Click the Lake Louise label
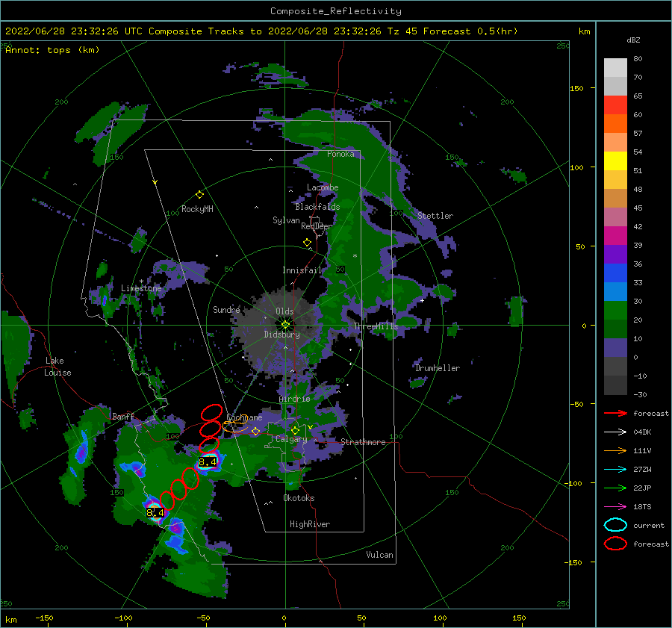This screenshot has height=628, width=672. (x=57, y=367)
